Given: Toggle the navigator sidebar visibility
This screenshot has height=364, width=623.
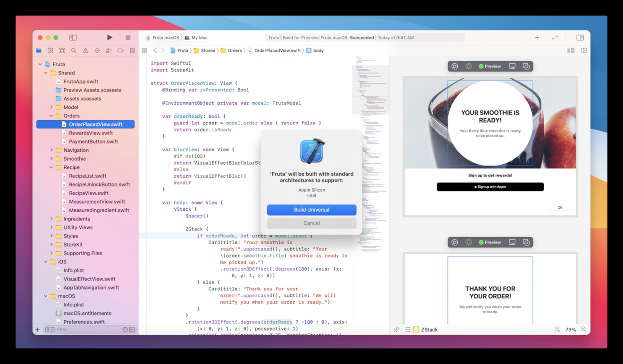Looking at the screenshot, I should click(x=73, y=37).
